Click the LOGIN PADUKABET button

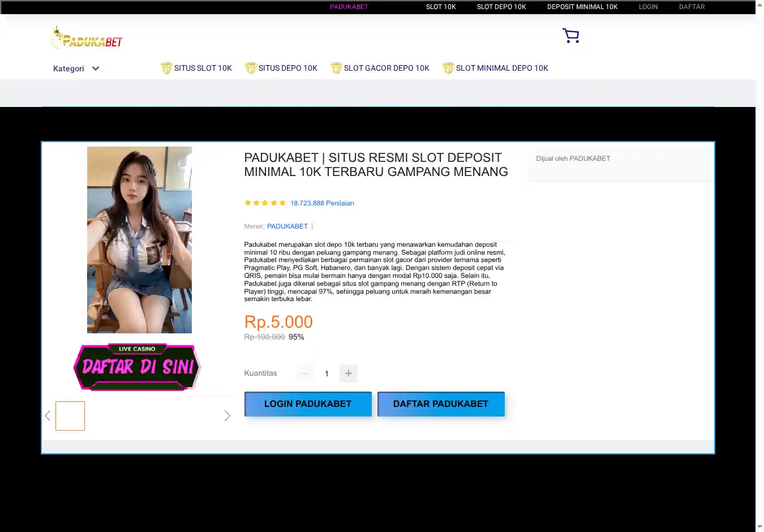pos(308,404)
